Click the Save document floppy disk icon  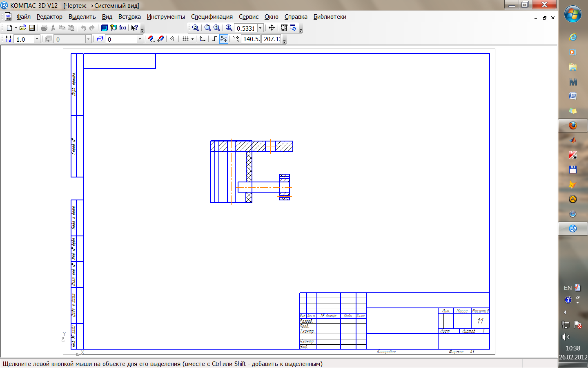pyautogui.click(x=32, y=28)
